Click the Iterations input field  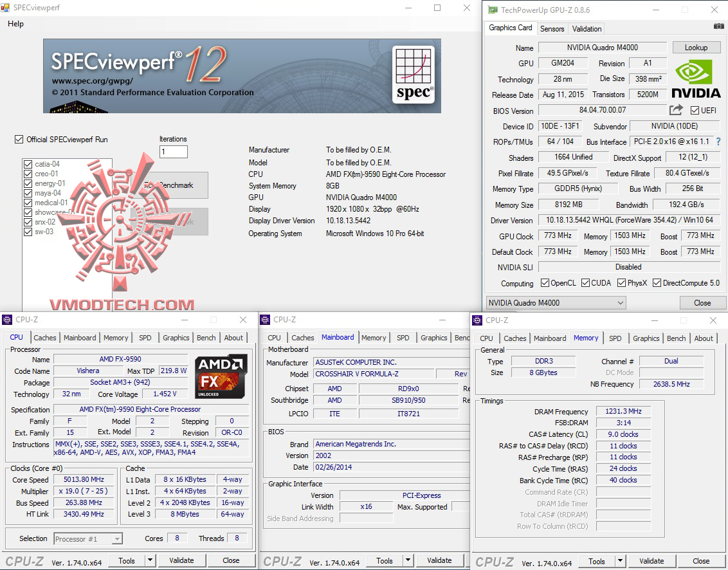click(174, 151)
